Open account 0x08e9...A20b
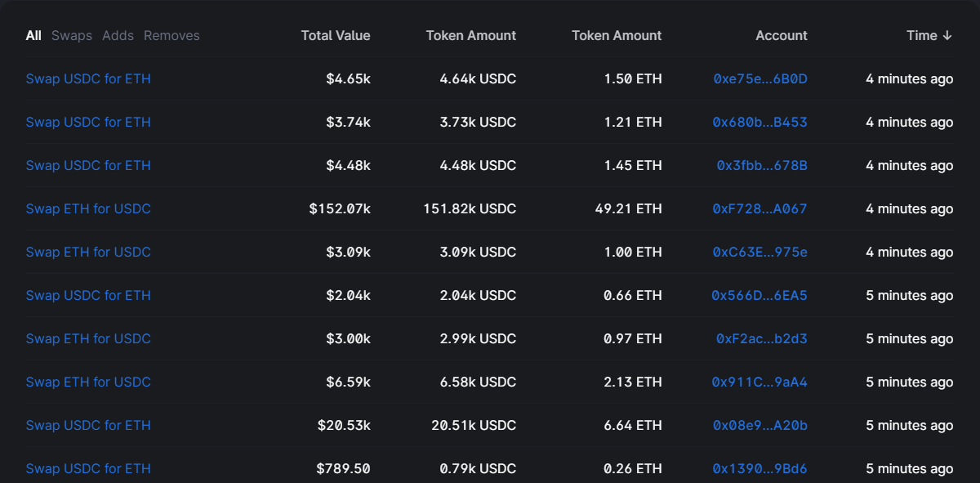The height and width of the screenshot is (483, 980). coord(760,425)
